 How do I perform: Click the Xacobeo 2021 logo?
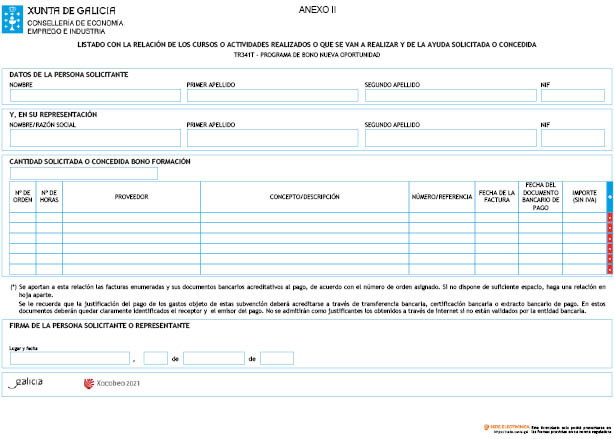(111, 382)
